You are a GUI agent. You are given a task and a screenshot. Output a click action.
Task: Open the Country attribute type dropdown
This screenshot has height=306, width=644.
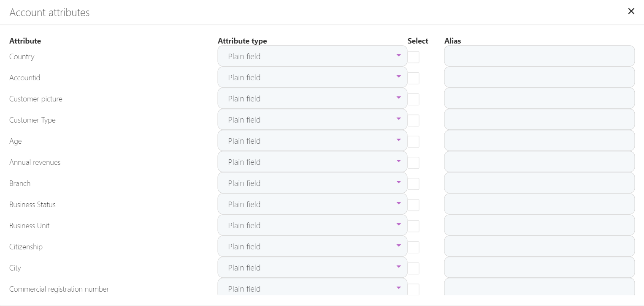312,56
